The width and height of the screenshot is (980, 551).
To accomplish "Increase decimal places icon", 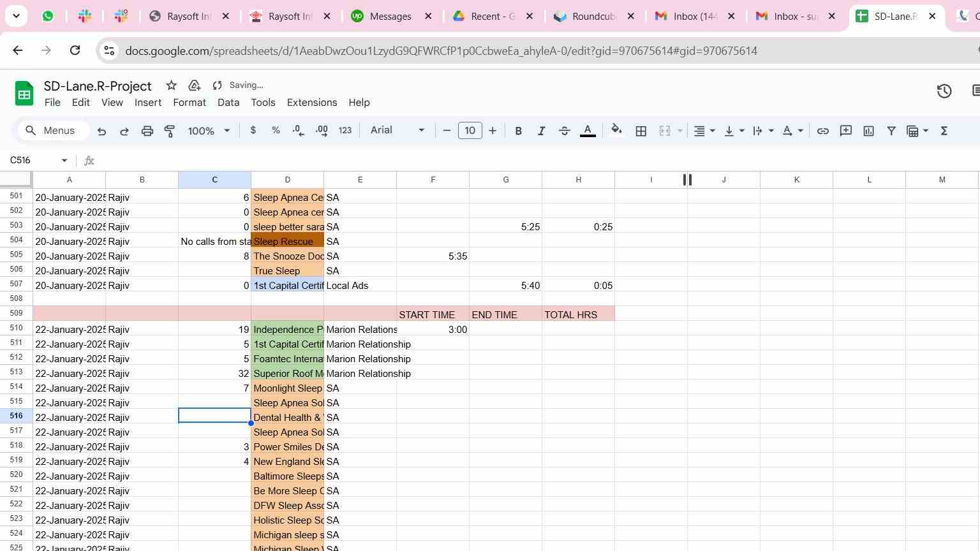I will (322, 130).
